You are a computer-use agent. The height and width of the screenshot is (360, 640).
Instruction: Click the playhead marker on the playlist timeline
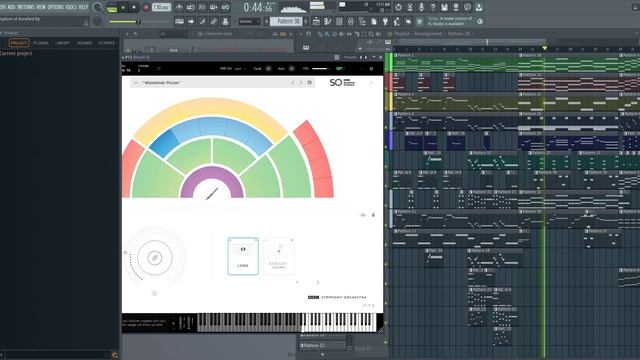pyautogui.click(x=544, y=48)
